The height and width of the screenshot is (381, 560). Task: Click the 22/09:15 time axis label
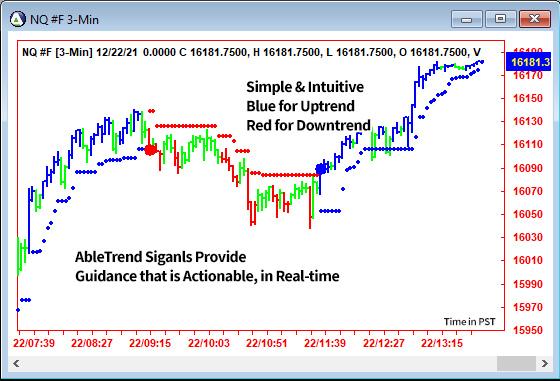(150, 344)
